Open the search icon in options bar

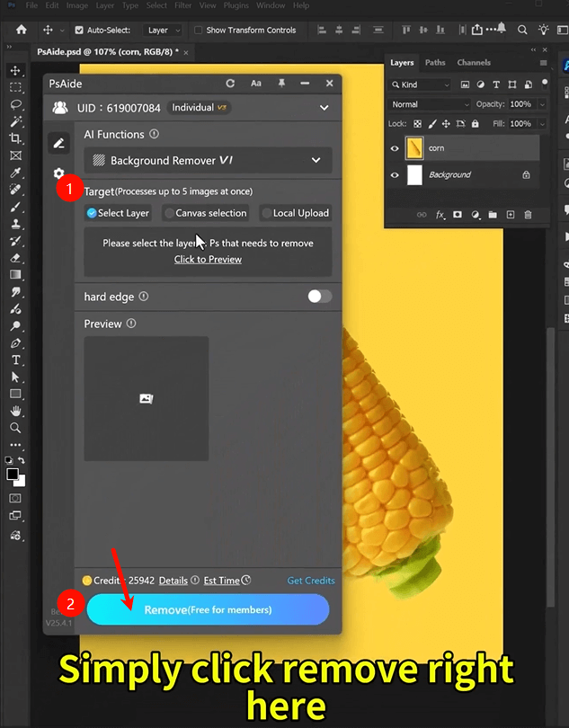tap(522, 30)
